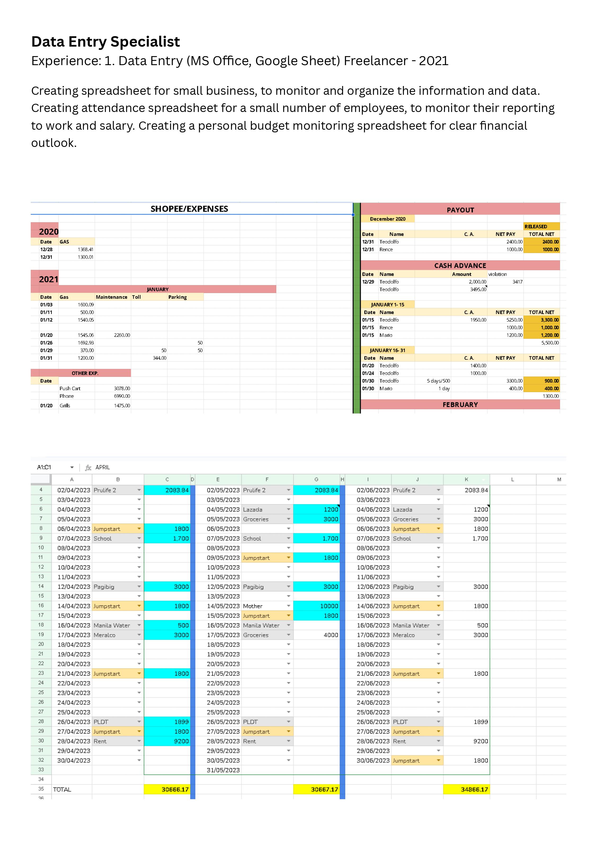The height and width of the screenshot is (868, 596).
Task: Click the FEBRUARY header cell
Action: [x=460, y=404]
